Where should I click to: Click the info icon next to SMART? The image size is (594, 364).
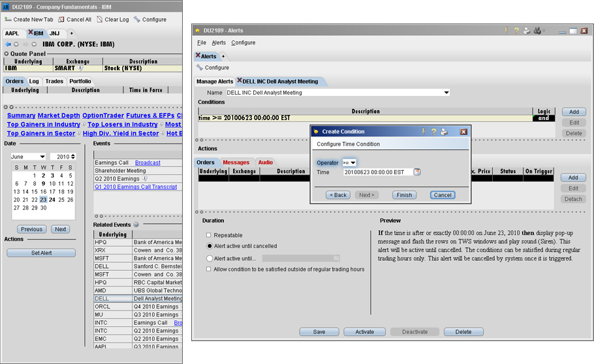pyautogui.click(x=80, y=68)
